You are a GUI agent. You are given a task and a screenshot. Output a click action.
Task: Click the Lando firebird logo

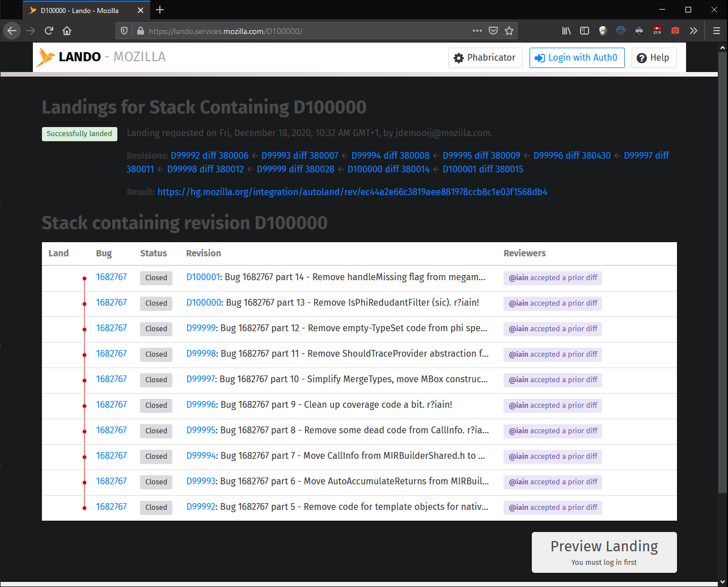click(x=47, y=56)
